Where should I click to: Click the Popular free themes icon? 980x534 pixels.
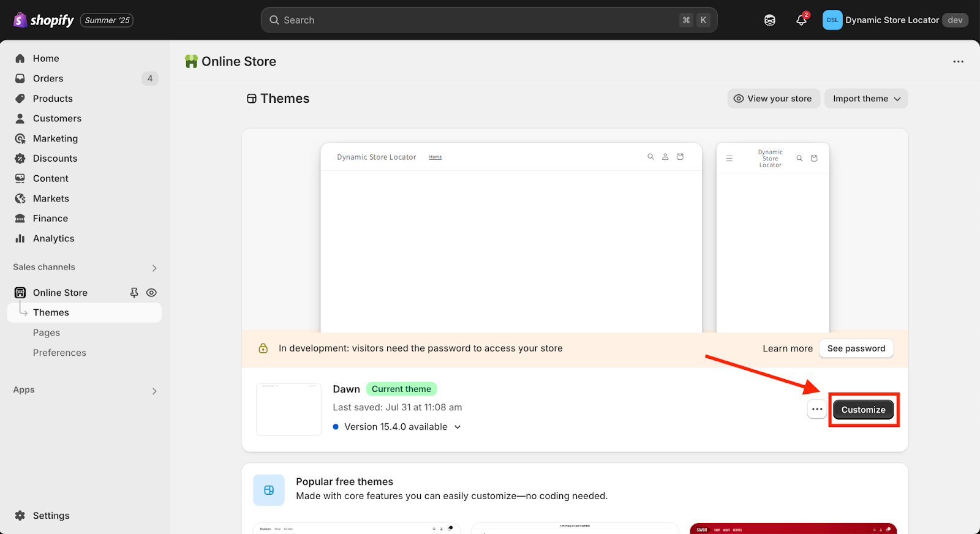tap(269, 490)
